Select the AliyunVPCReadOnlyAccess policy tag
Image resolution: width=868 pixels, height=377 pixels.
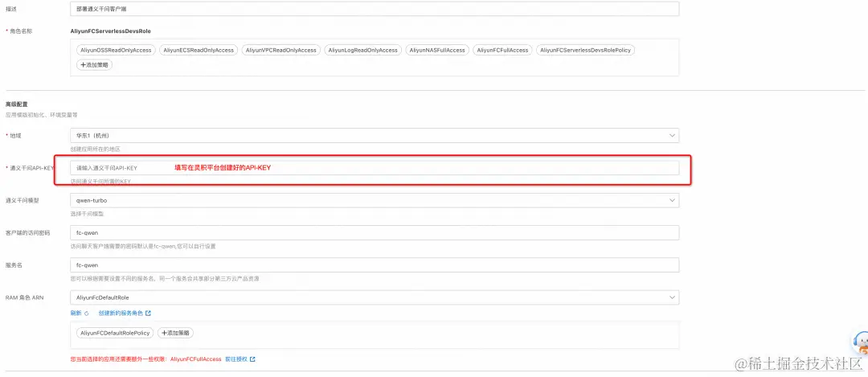pyautogui.click(x=280, y=51)
